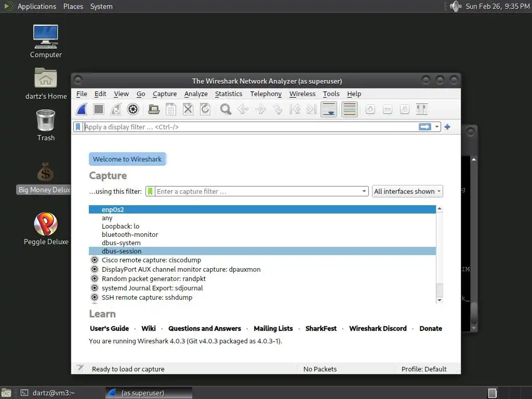Go forward in packet history arrow
532x399 pixels.
point(260,109)
